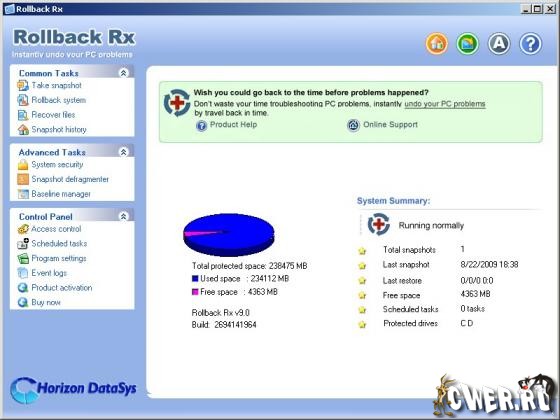Click the star beside Last restore
The image size is (560, 420).
[362, 281]
